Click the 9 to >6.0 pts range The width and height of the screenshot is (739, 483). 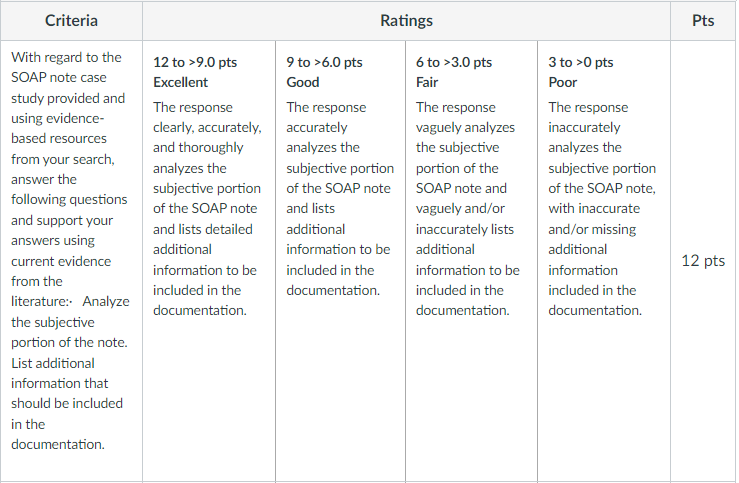(324, 62)
